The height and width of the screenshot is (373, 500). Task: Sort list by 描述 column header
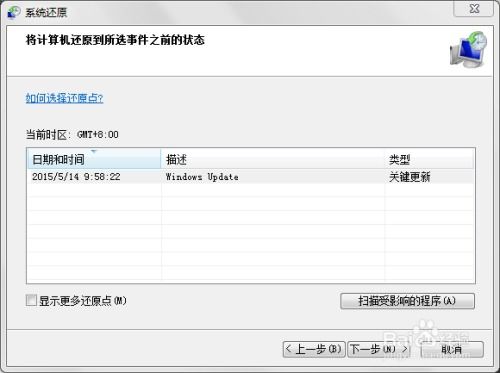coord(273,159)
